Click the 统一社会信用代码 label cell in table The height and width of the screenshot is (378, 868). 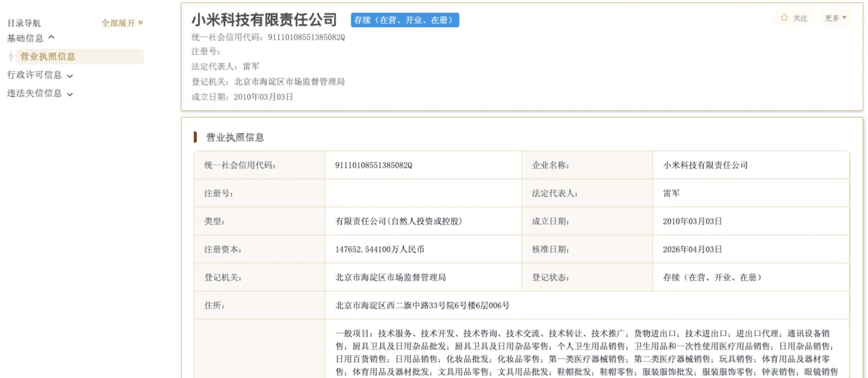[x=259, y=165]
